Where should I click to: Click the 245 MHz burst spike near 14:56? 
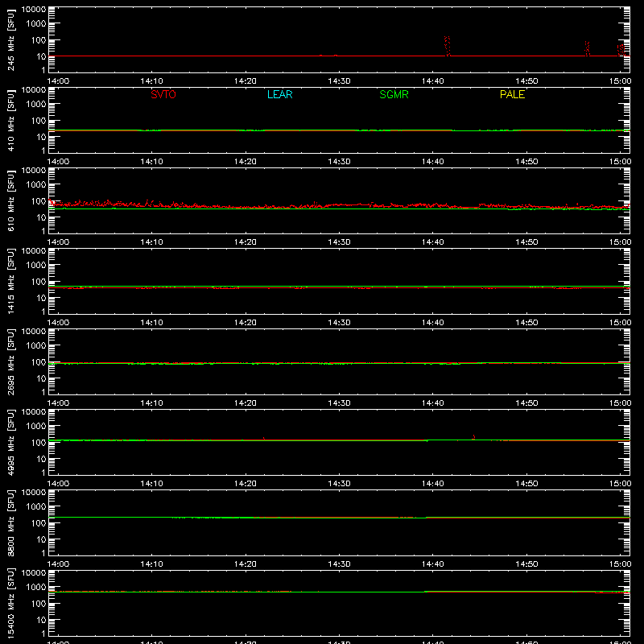(x=588, y=48)
